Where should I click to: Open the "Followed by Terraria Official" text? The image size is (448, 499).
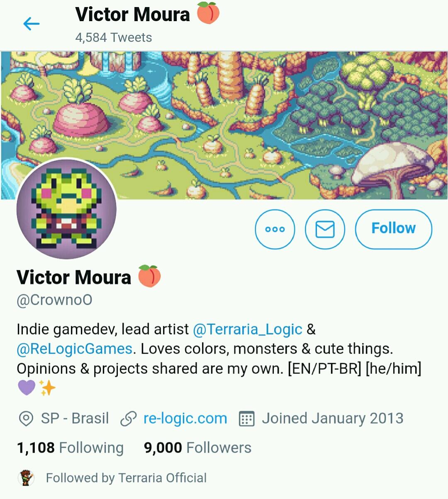coord(126,478)
